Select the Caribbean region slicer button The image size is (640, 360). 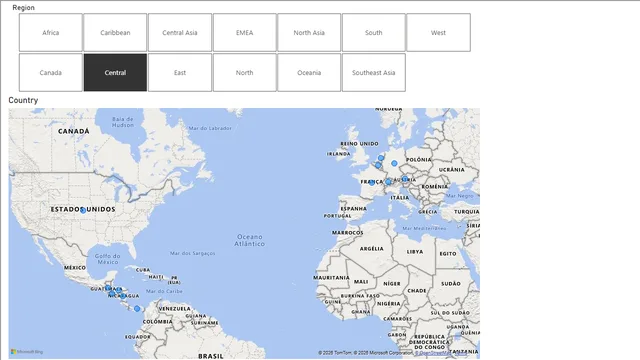115,33
